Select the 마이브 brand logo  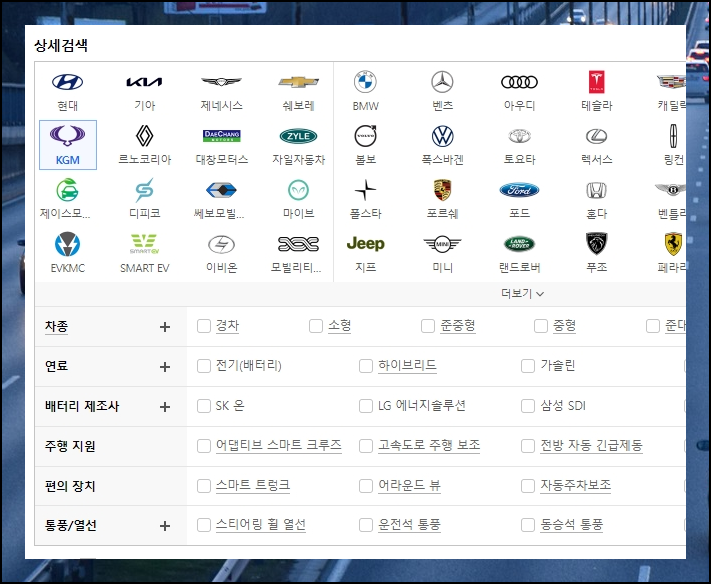click(298, 190)
